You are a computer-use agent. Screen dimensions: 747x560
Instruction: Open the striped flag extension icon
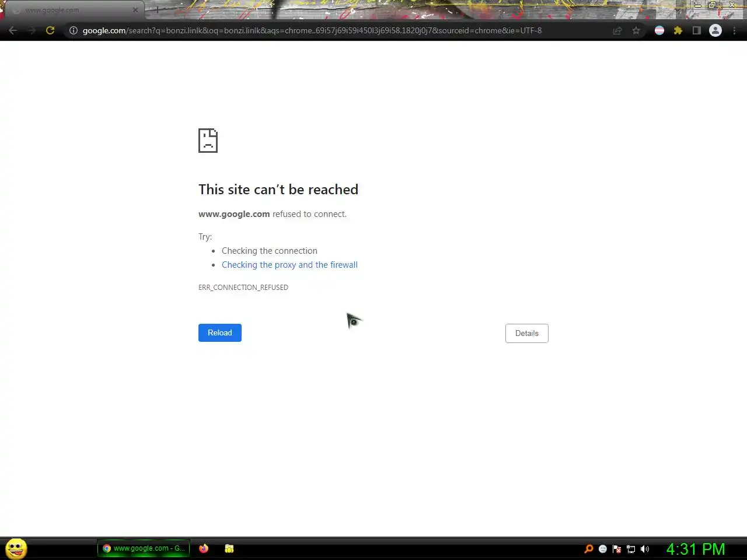point(659,30)
